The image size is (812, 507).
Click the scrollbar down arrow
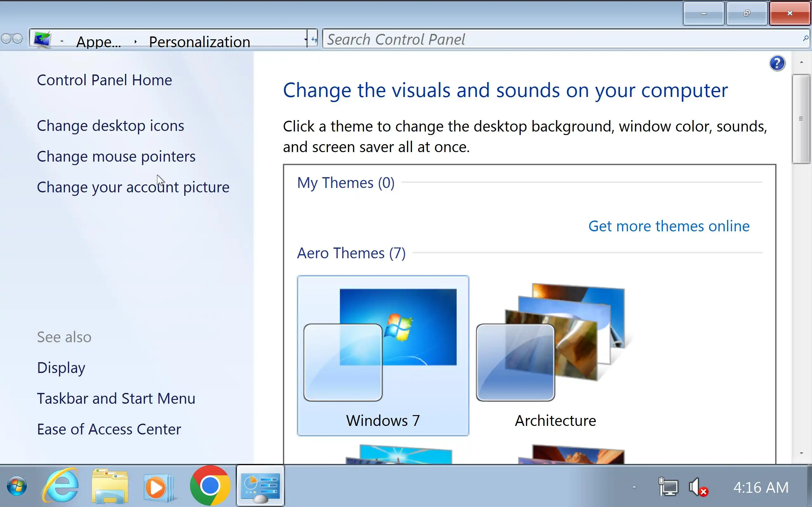click(801, 453)
